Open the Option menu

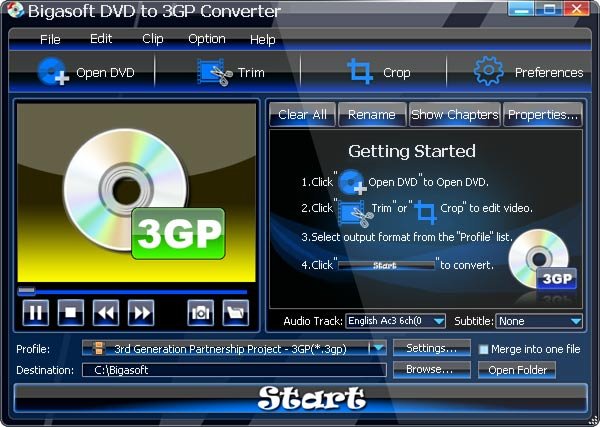pos(207,39)
